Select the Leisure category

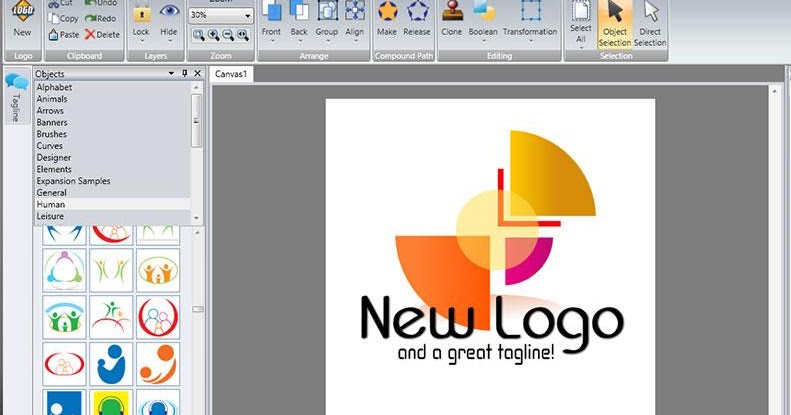tap(112, 216)
